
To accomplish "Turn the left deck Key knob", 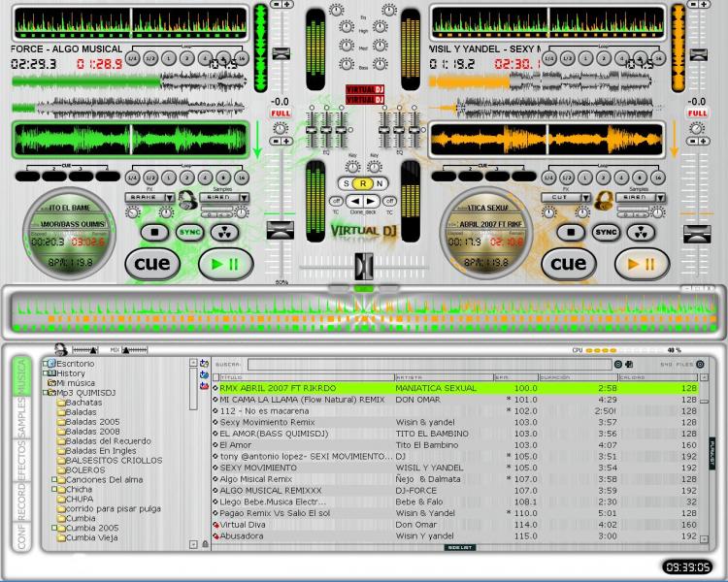I will [x=353, y=167].
